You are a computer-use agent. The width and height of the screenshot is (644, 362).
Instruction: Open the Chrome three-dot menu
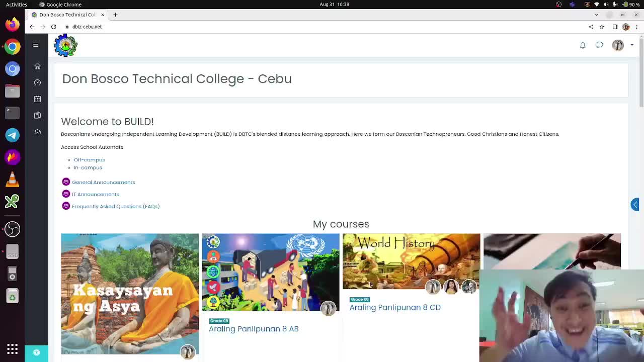click(636, 27)
